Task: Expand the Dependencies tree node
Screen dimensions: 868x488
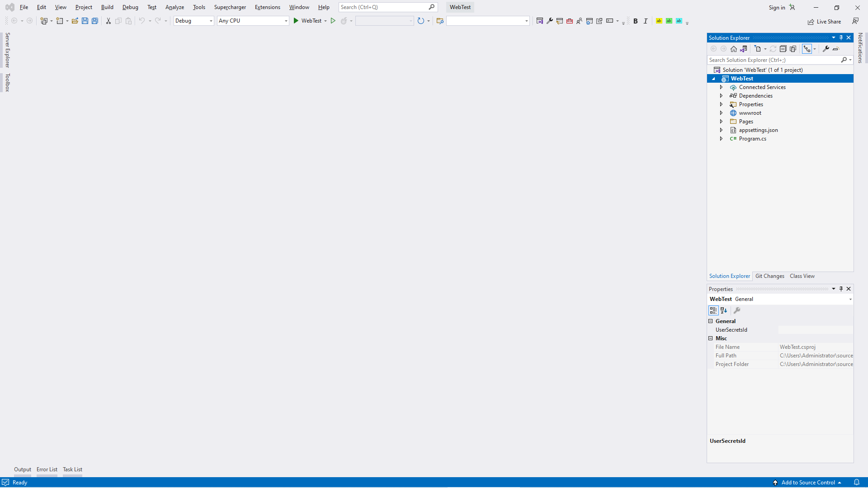Action: point(722,96)
